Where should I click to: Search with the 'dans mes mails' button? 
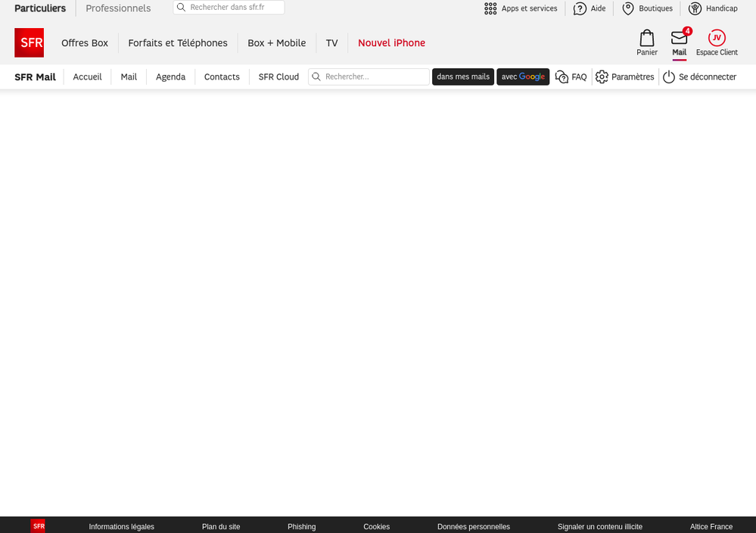[x=462, y=76]
